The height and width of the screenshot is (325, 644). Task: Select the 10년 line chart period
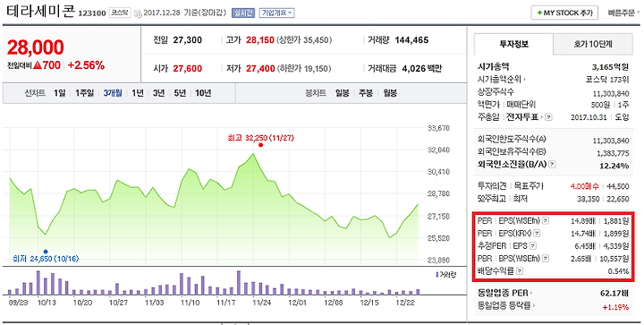(x=203, y=93)
